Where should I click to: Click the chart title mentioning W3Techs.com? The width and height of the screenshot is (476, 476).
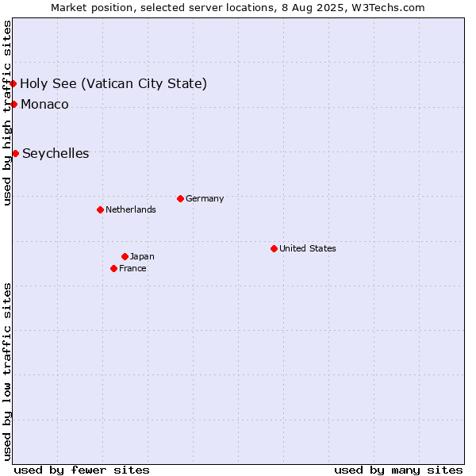click(x=238, y=8)
